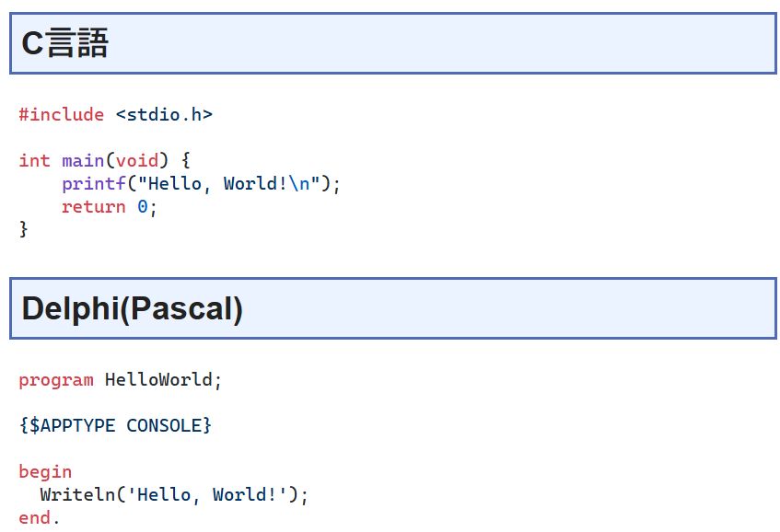The height and width of the screenshot is (532, 780).
Task: Click the printf function call
Action: tap(94, 184)
